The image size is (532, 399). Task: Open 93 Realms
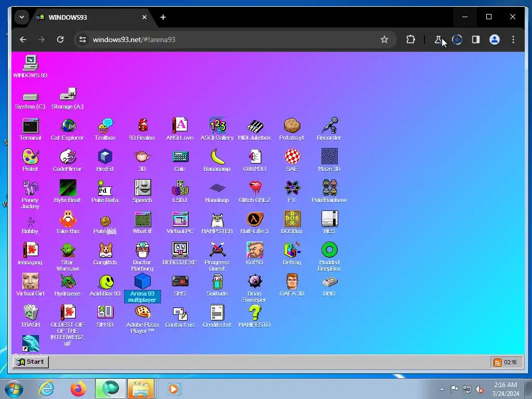coord(142,129)
